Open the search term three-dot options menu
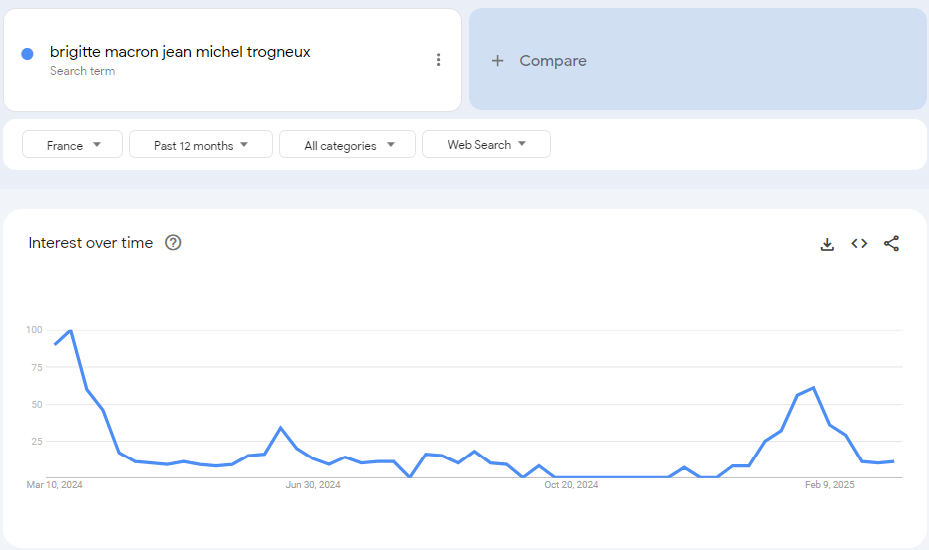This screenshot has height=550, width=929. [x=438, y=60]
